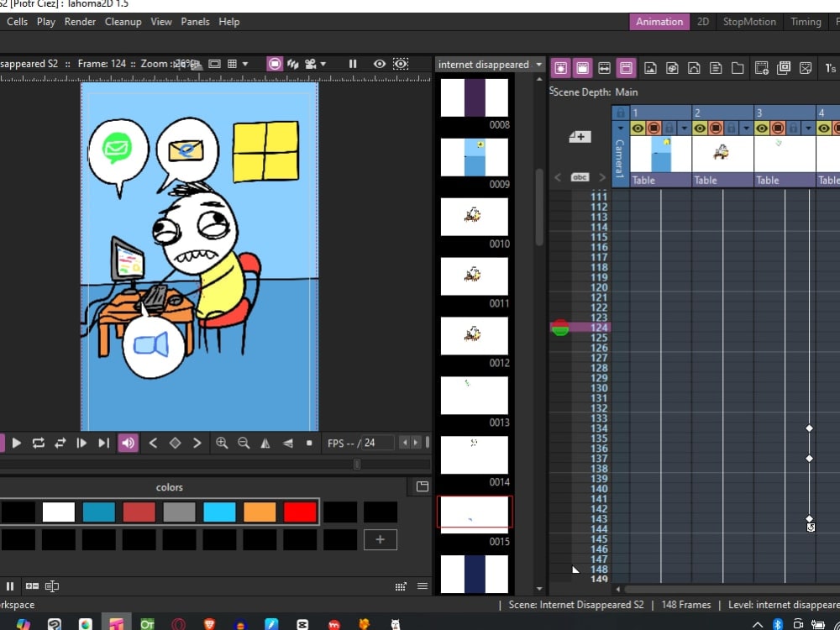Go to next key arrow

pos(197,443)
